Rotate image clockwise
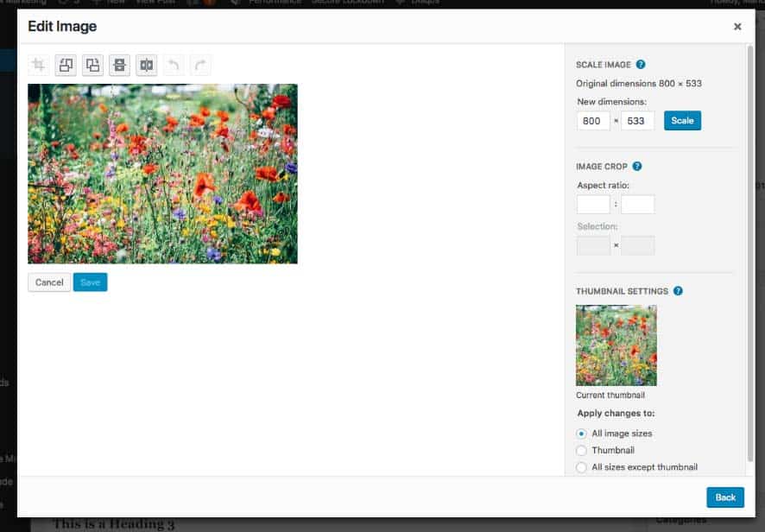This screenshot has width=765, height=532. pyautogui.click(x=92, y=65)
